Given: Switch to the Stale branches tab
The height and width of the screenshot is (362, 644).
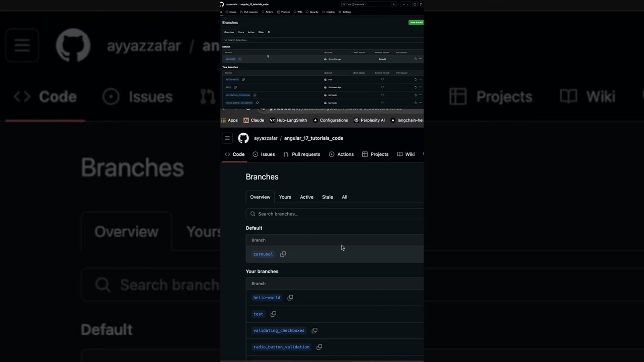Looking at the screenshot, I should pyautogui.click(x=328, y=197).
